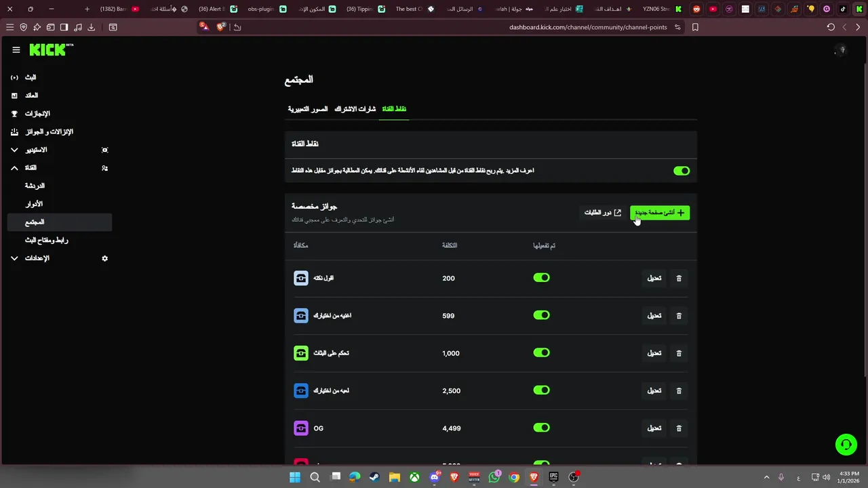
Task: Open the browser downloads icon
Action: pos(91,27)
